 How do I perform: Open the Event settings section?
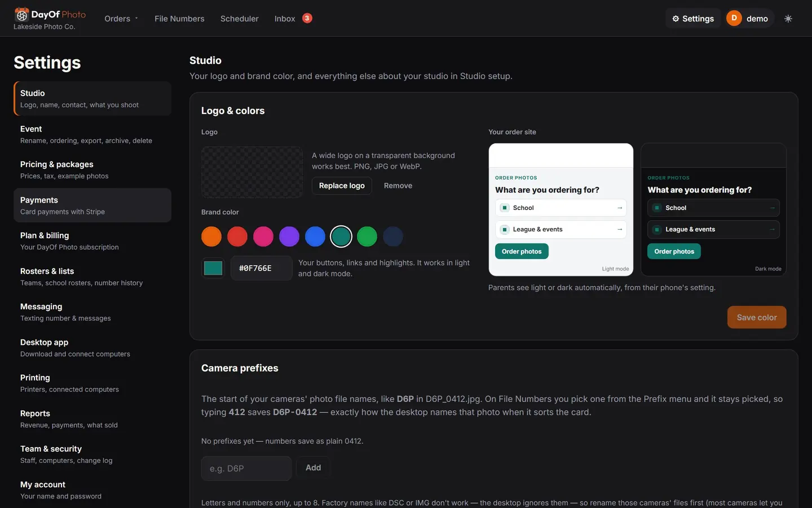click(x=92, y=134)
